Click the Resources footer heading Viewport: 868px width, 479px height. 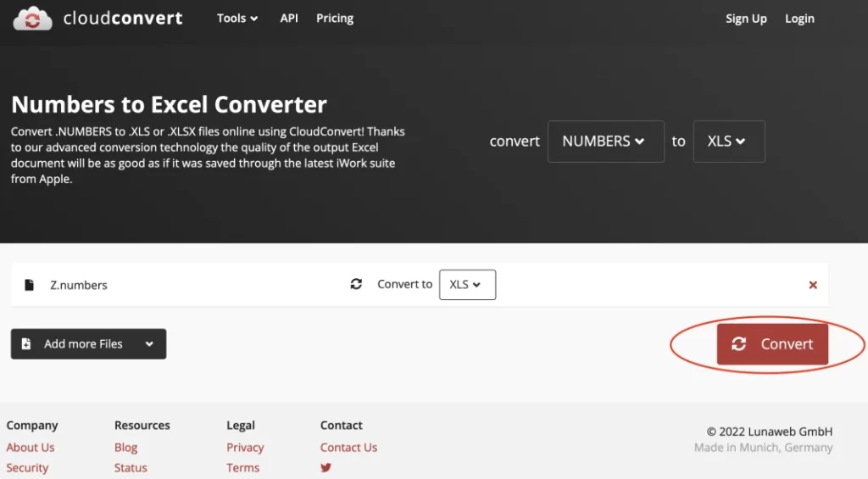142,426
